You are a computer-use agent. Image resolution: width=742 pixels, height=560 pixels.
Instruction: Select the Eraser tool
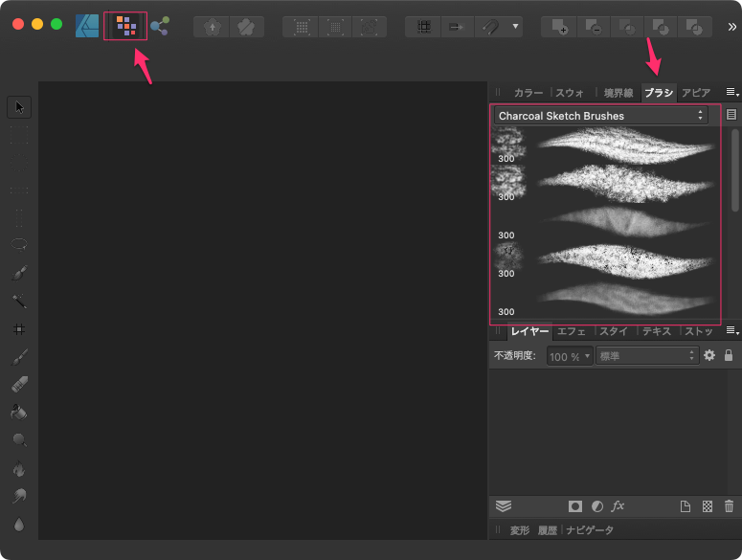tap(19, 385)
